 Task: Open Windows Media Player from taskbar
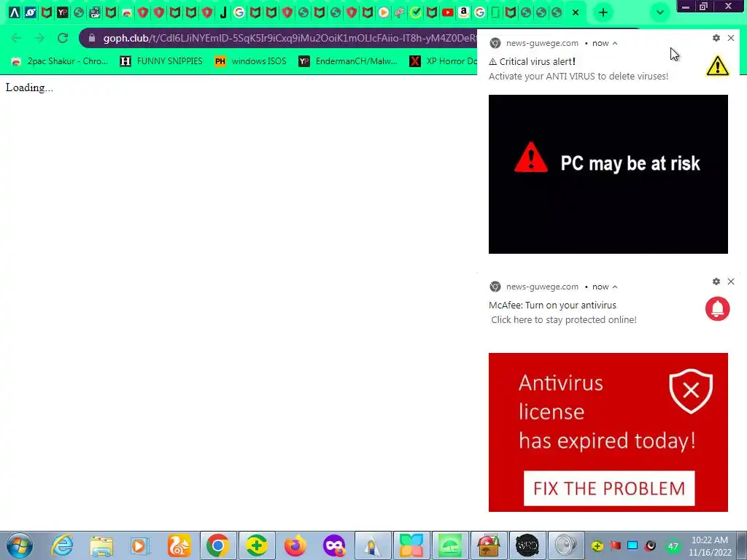(x=140, y=545)
